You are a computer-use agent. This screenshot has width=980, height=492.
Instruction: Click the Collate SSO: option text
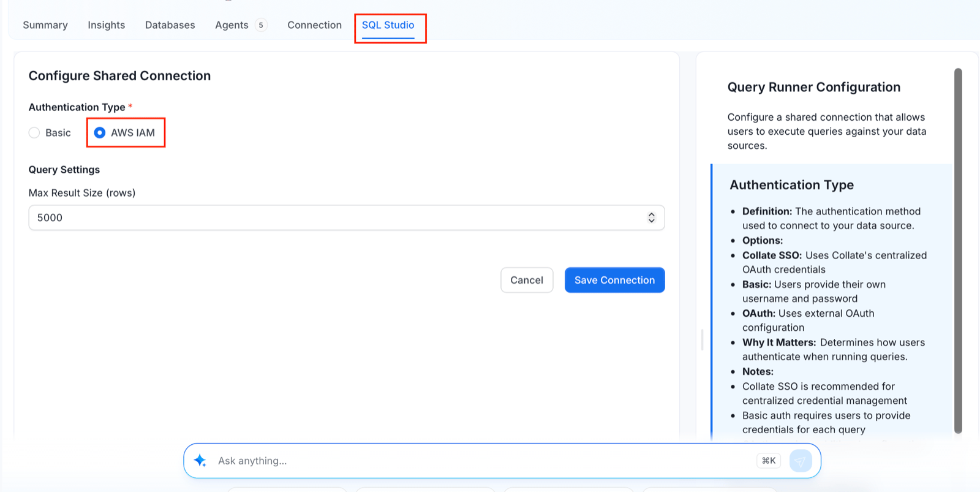coord(772,255)
